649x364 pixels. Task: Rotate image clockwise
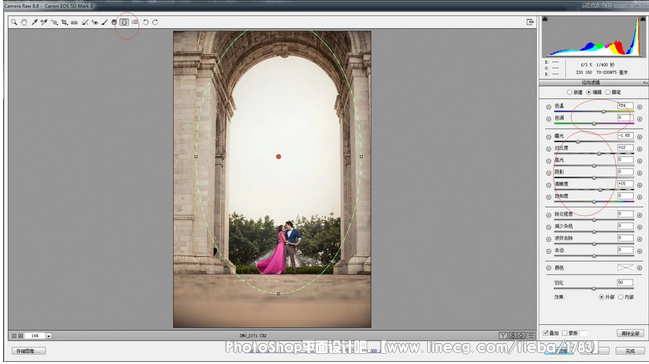[155, 22]
